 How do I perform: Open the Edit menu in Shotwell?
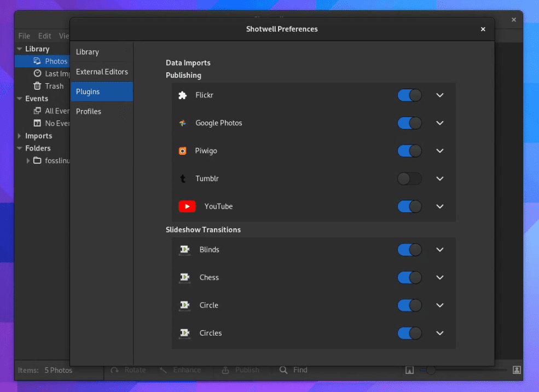pyautogui.click(x=45, y=36)
